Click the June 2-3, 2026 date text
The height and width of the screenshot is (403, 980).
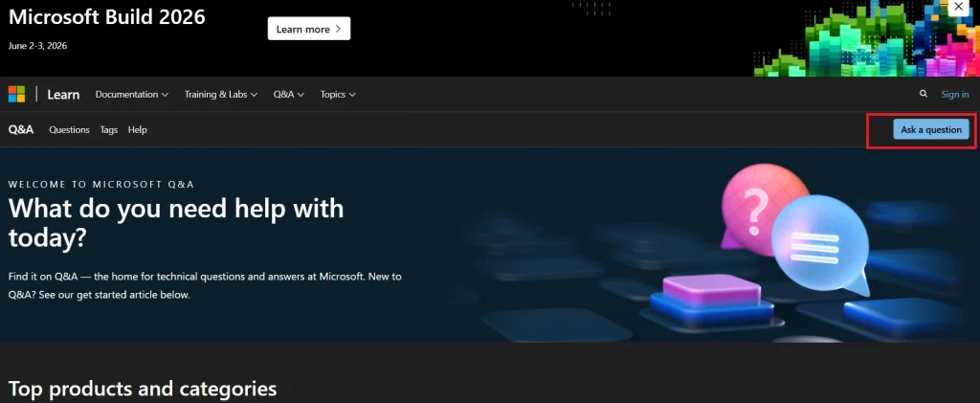(38, 46)
